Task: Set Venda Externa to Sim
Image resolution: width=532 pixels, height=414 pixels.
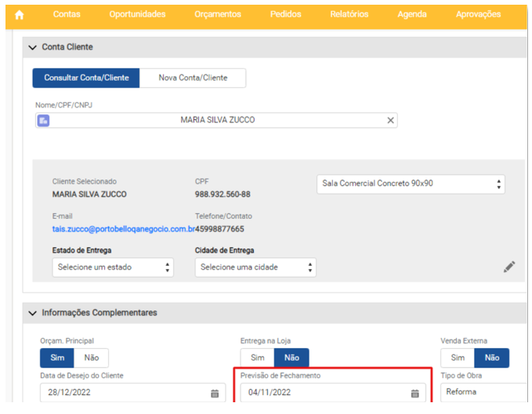Action: pos(458,358)
